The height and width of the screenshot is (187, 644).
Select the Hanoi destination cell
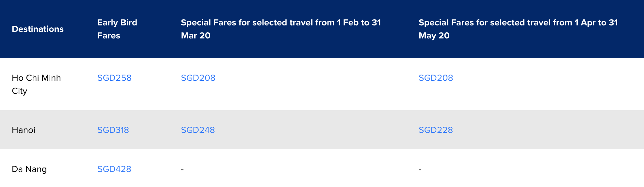[x=24, y=130]
